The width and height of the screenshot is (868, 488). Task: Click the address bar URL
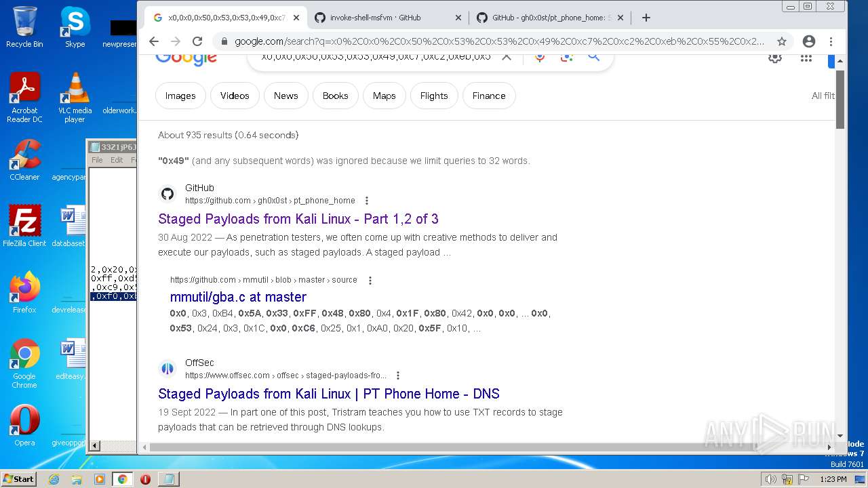(499, 41)
